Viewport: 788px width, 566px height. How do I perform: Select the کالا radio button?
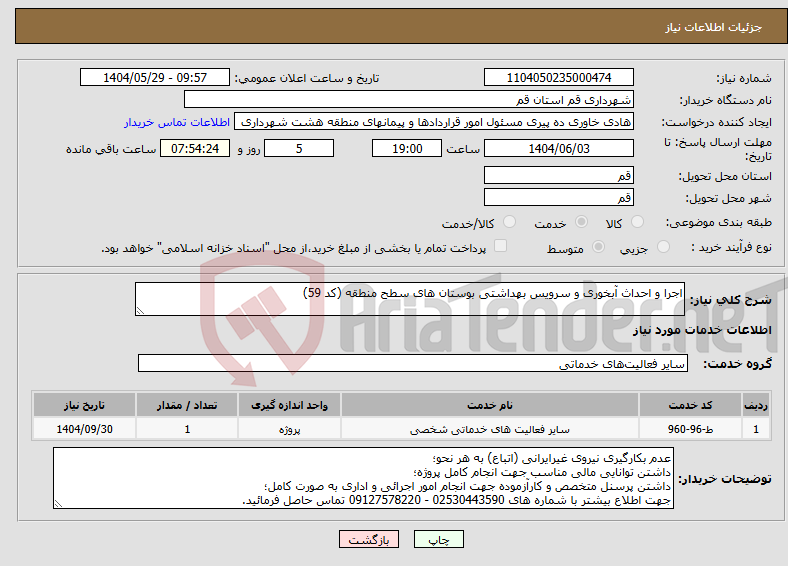tap(637, 222)
